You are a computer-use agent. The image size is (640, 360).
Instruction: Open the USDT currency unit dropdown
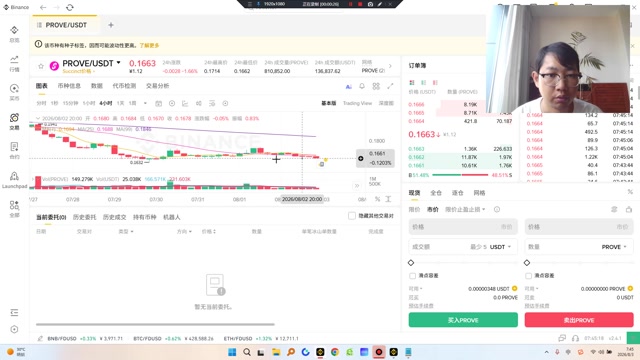500,247
